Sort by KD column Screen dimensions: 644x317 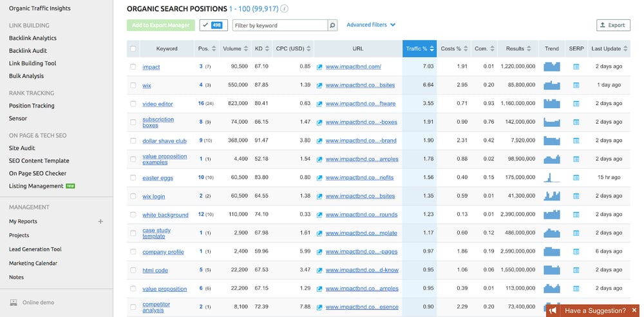pos(261,48)
